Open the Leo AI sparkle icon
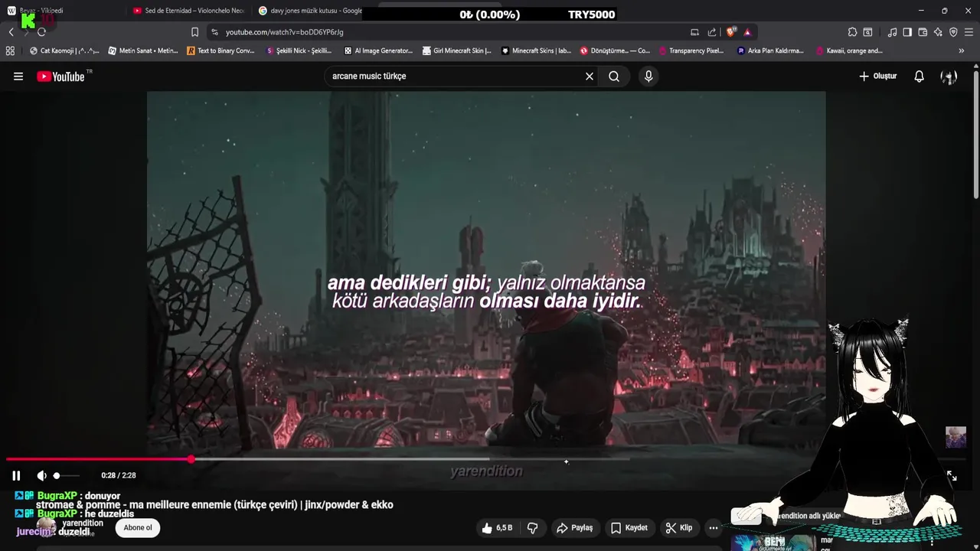The width and height of the screenshot is (980, 551). point(938,32)
